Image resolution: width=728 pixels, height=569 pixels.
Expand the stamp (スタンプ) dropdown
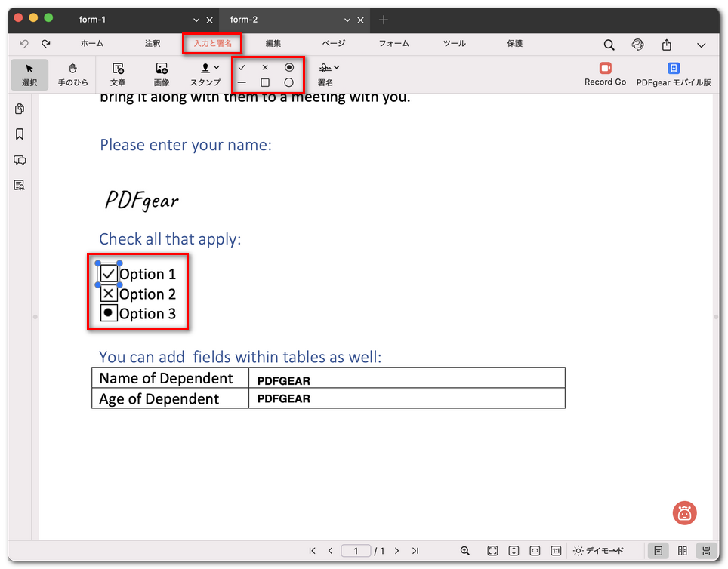click(x=217, y=68)
